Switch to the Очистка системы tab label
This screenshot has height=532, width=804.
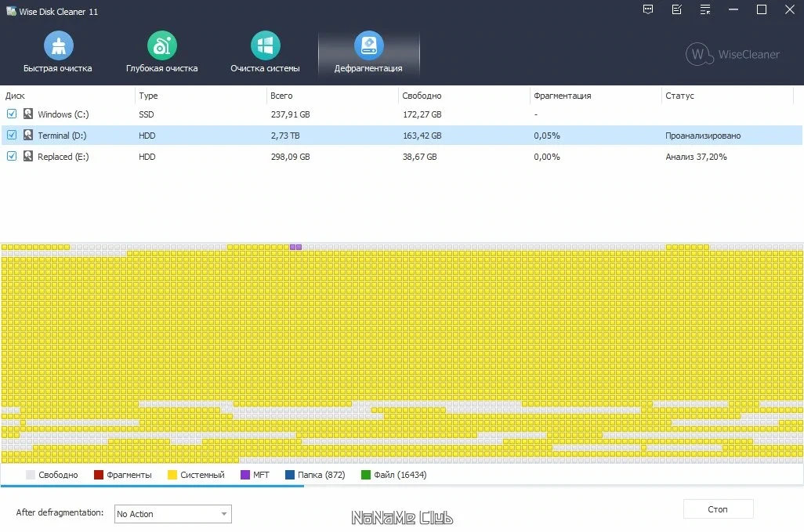(265, 68)
